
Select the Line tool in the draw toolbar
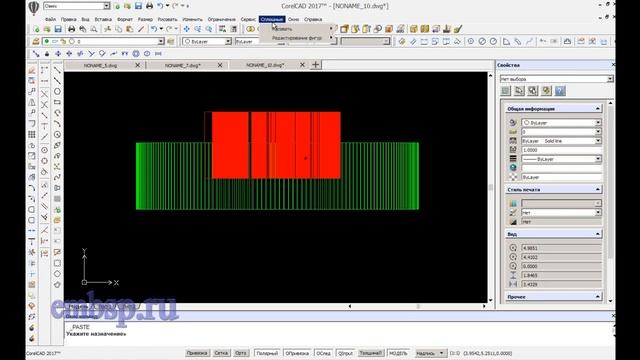coord(57,70)
